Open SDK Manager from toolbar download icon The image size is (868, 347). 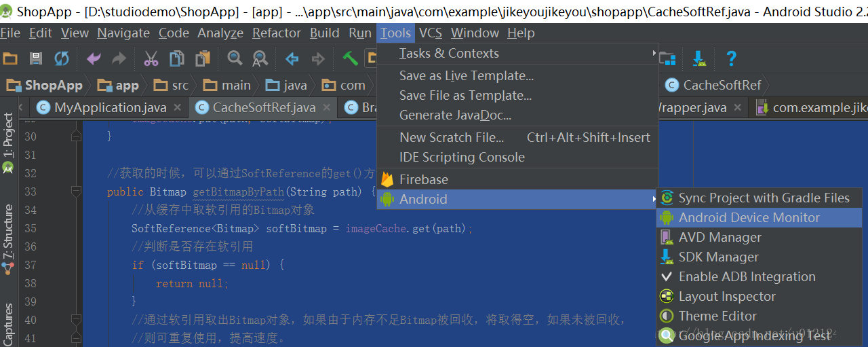[x=699, y=59]
